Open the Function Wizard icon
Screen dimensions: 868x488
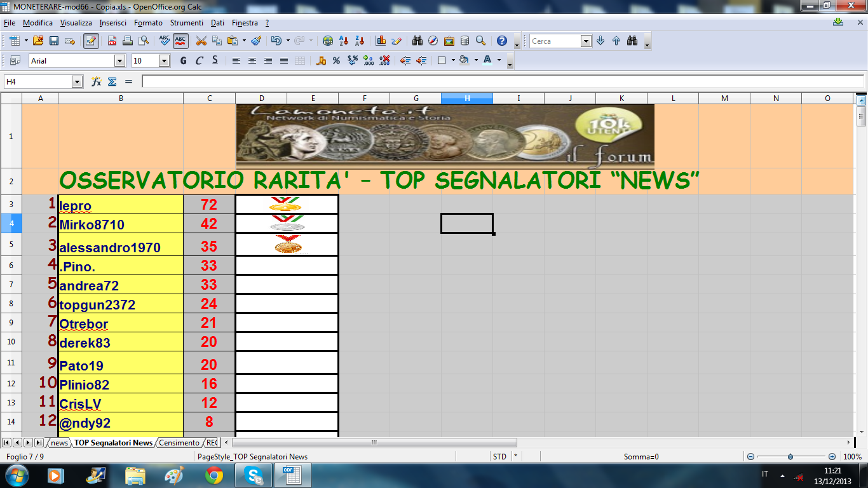97,81
